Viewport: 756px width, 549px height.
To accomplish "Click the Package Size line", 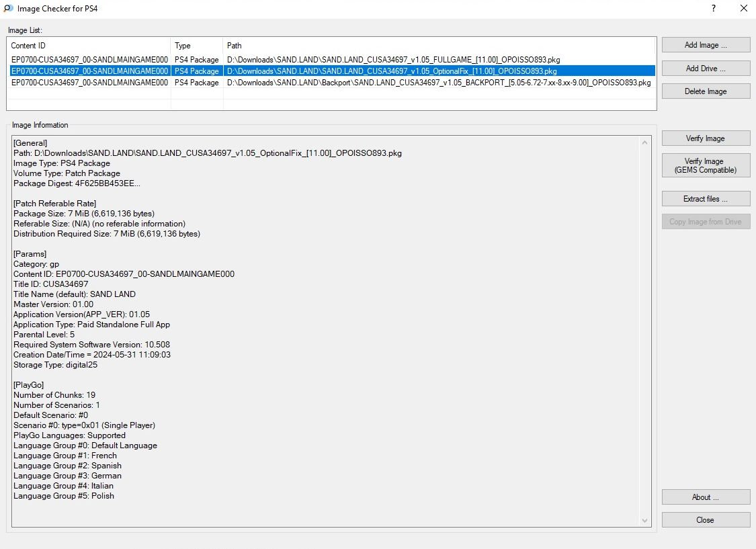I will (84, 214).
